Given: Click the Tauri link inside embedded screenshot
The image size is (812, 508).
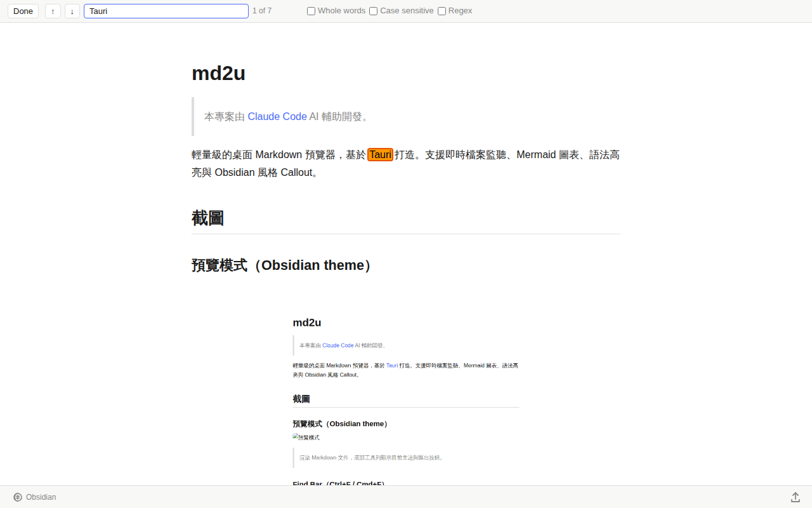Looking at the screenshot, I should point(392,366).
